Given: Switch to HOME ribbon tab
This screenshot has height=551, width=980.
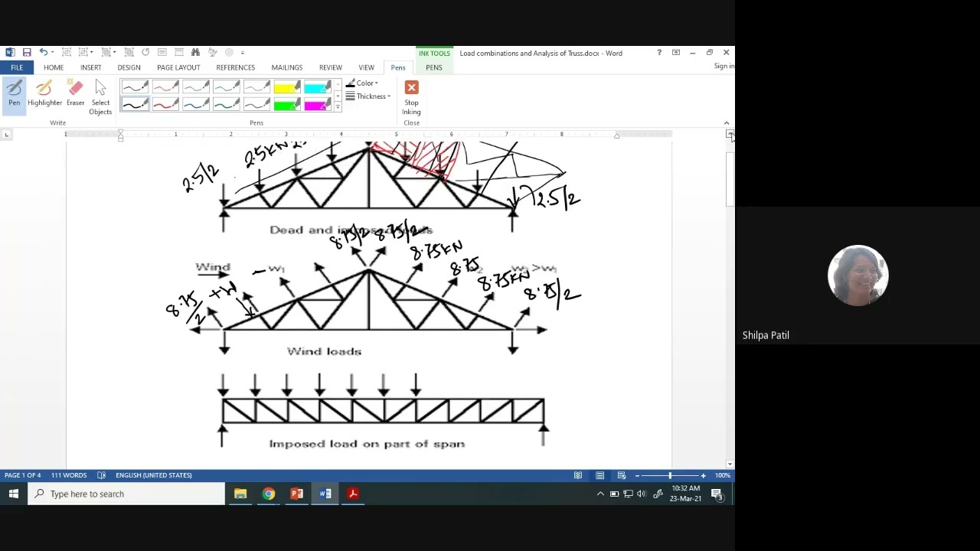Looking at the screenshot, I should (x=54, y=67).
